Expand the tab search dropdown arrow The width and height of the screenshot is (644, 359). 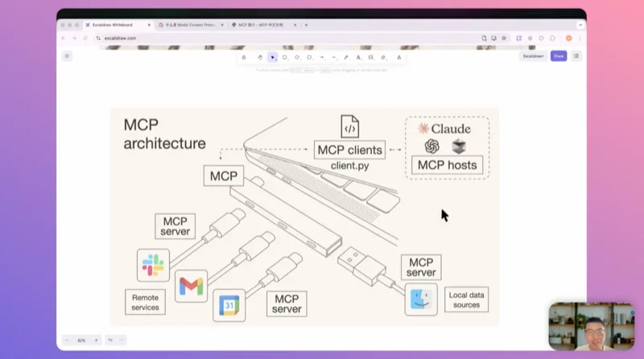[580, 25]
